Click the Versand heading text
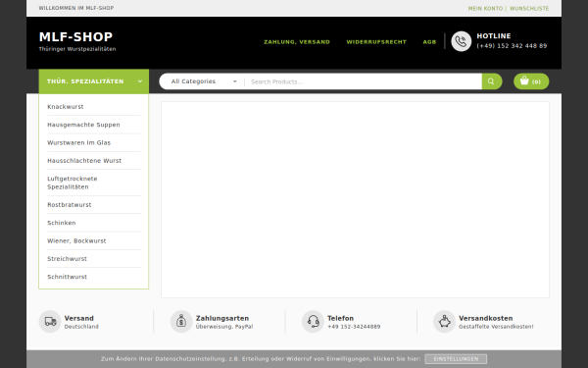Image resolution: width=588 pixels, height=368 pixels. pyautogui.click(x=79, y=318)
